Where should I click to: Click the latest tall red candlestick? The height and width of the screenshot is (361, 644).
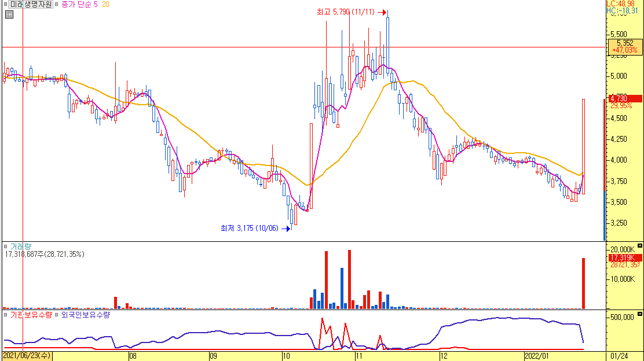coord(583,146)
